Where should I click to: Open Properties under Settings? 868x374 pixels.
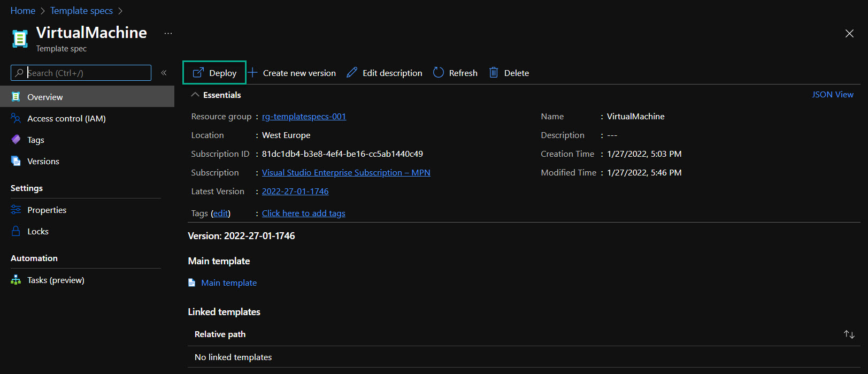[47, 210]
